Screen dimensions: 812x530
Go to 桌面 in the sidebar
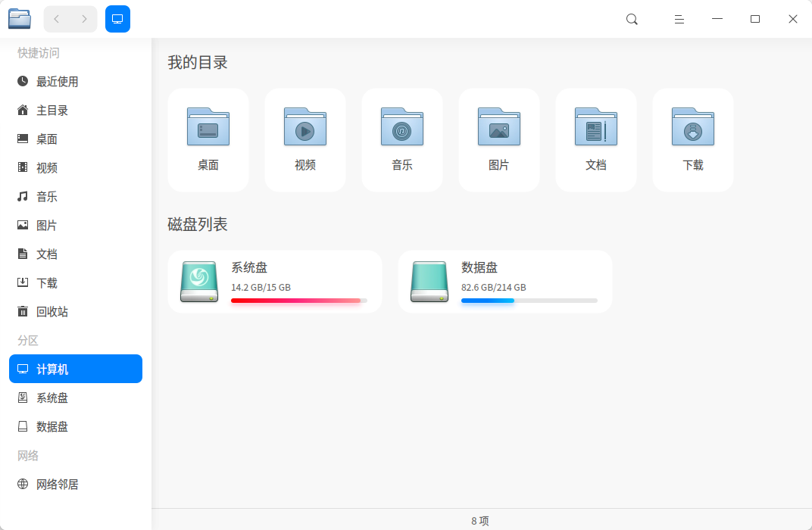coord(76,139)
